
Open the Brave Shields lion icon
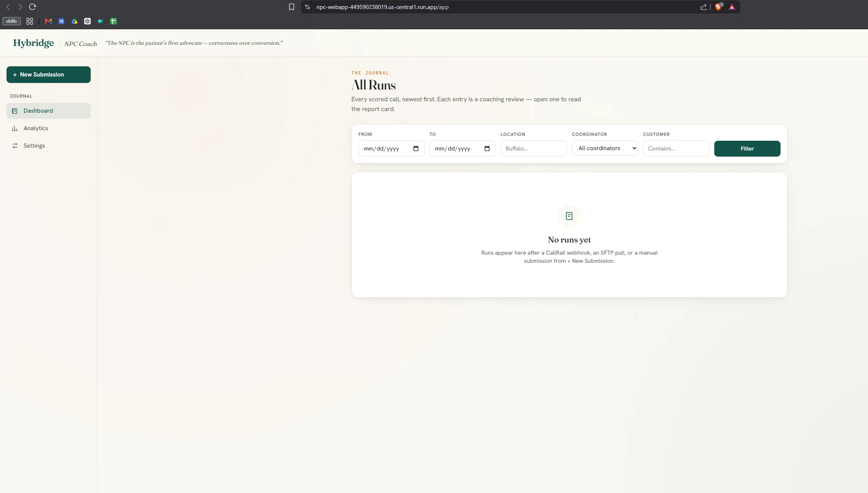pos(718,7)
